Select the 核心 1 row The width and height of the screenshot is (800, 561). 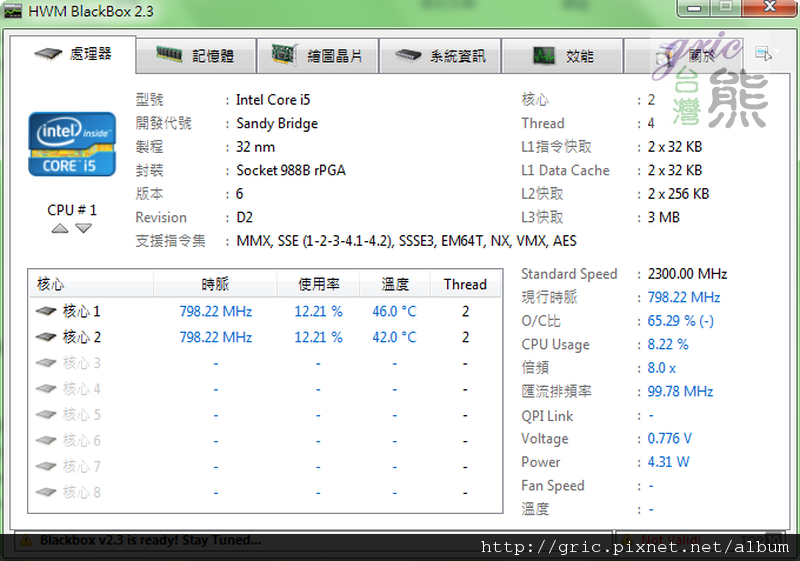click(265, 311)
